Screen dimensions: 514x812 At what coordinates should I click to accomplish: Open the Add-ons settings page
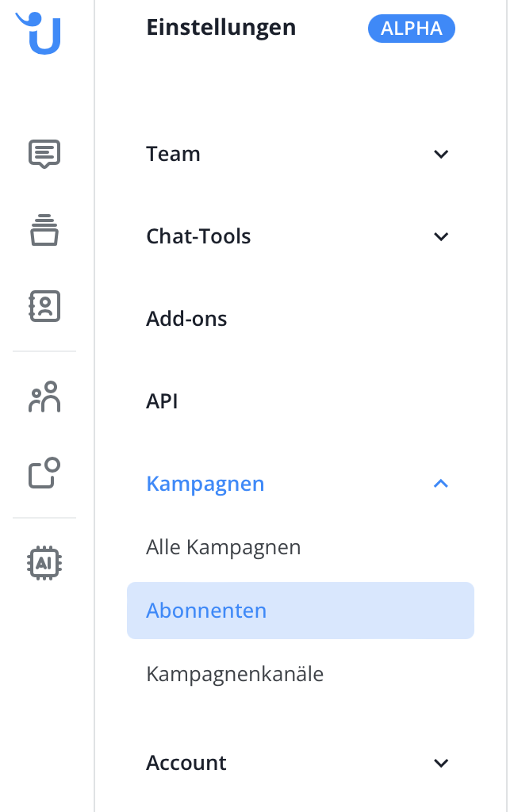coord(186,319)
